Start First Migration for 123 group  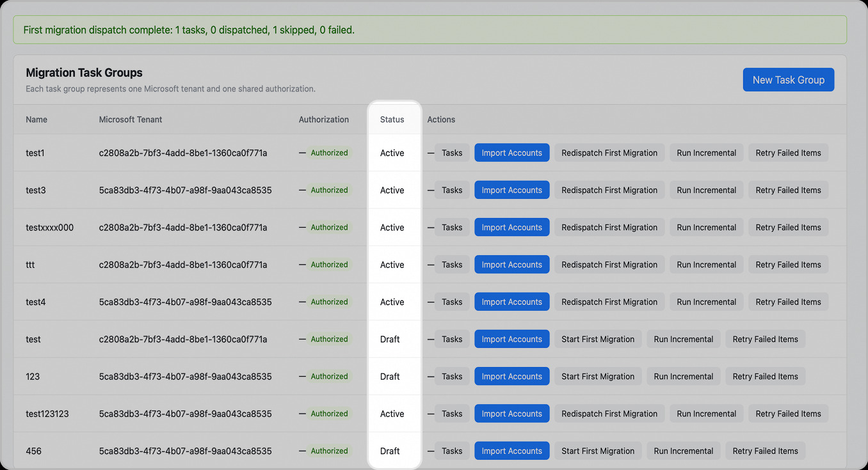coord(598,377)
